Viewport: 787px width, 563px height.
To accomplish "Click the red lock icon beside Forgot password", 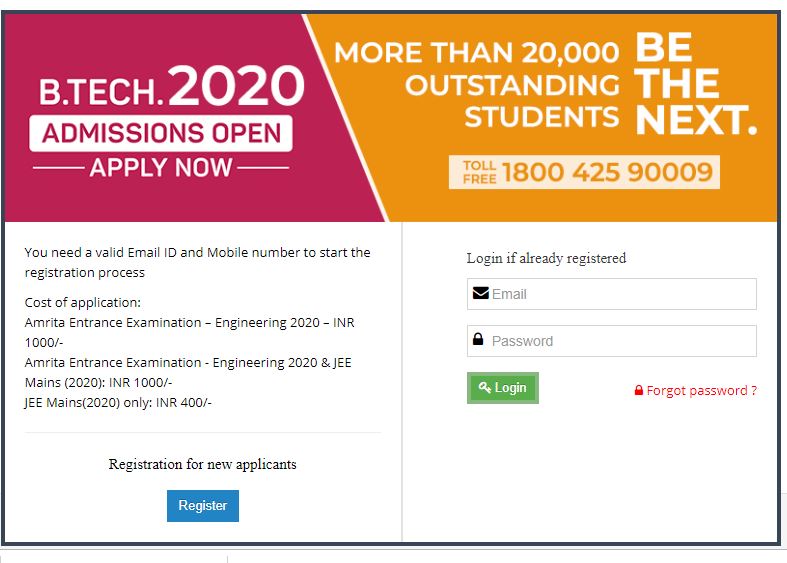I will click(x=639, y=391).
